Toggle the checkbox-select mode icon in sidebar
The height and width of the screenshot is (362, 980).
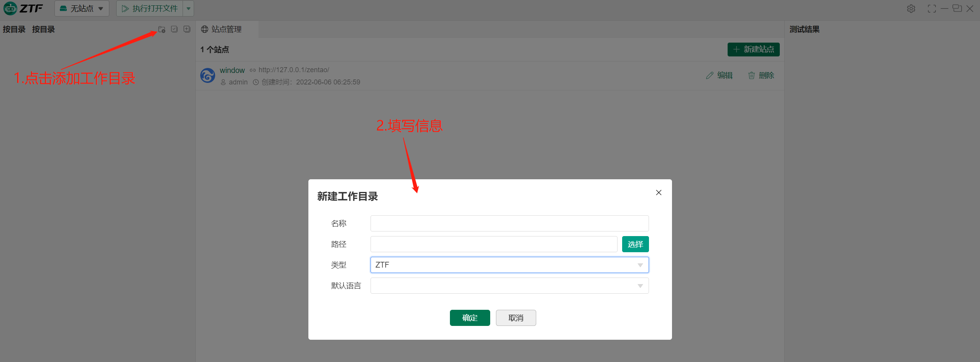coord(175,29)
